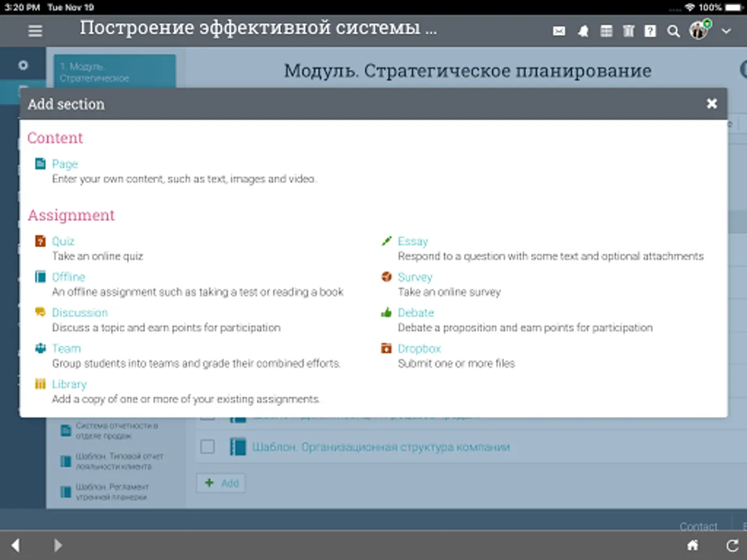The image size is (747, 560).
Task: Go back with the left arrow
Action: coord(16,546)
